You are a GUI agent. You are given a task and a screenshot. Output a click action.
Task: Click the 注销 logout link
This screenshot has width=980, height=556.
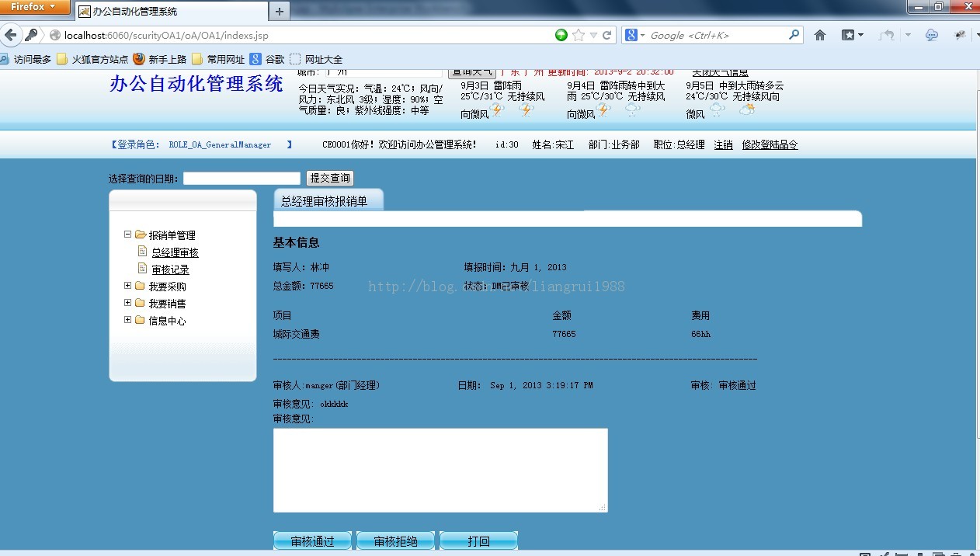[x=723, y=144]
